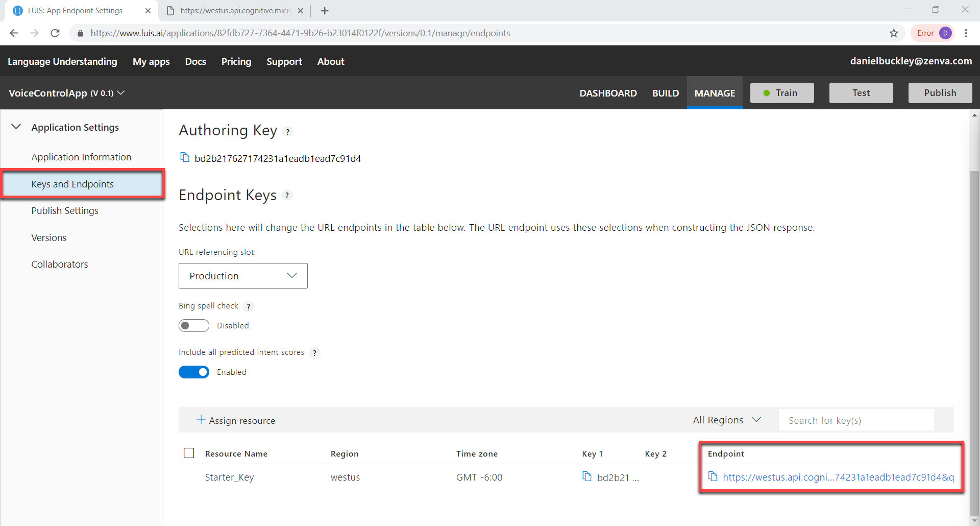Viewport: 980px width, 526px height.
Task: Select Collaborators in sidebar
Action: tap(60, 264)
